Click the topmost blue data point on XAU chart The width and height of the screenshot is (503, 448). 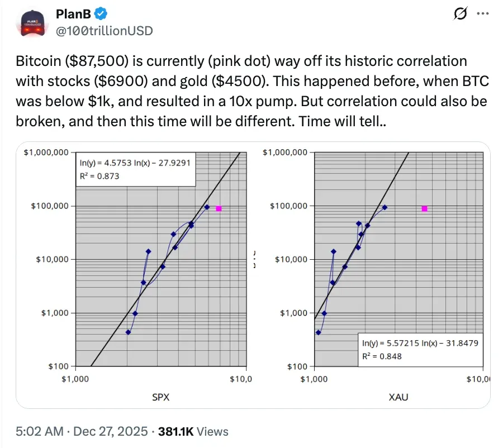click(385, 207)
